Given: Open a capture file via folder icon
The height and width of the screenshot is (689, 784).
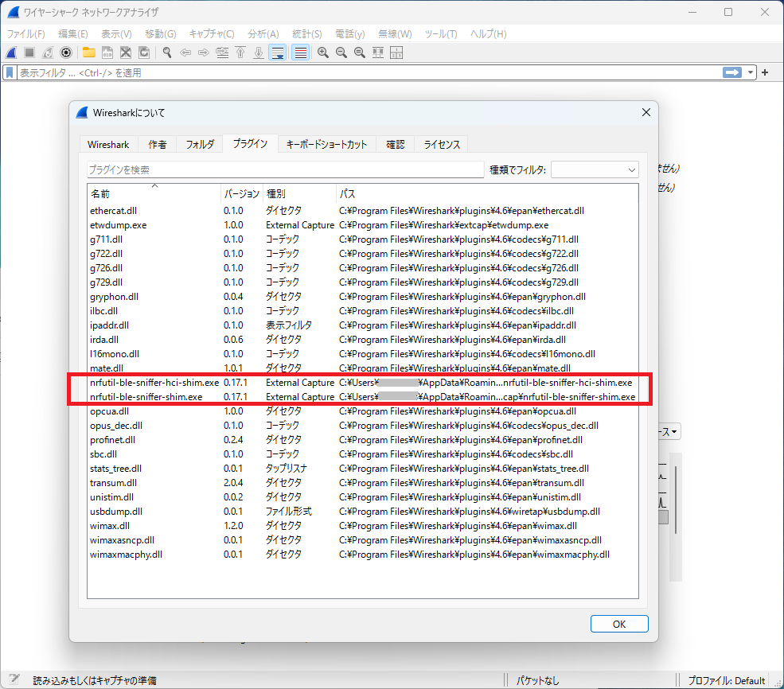Looking at the screenshot, I should [88, 53].
